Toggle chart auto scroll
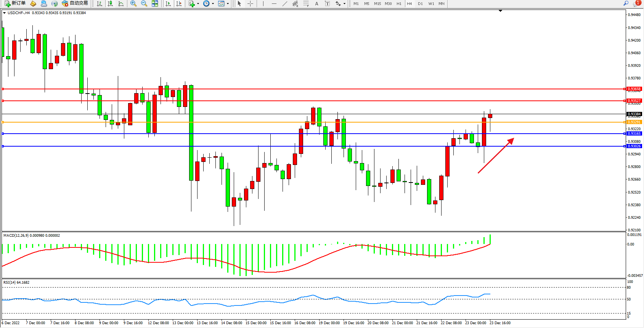The image size is (644, 328). tap(168, 3)
